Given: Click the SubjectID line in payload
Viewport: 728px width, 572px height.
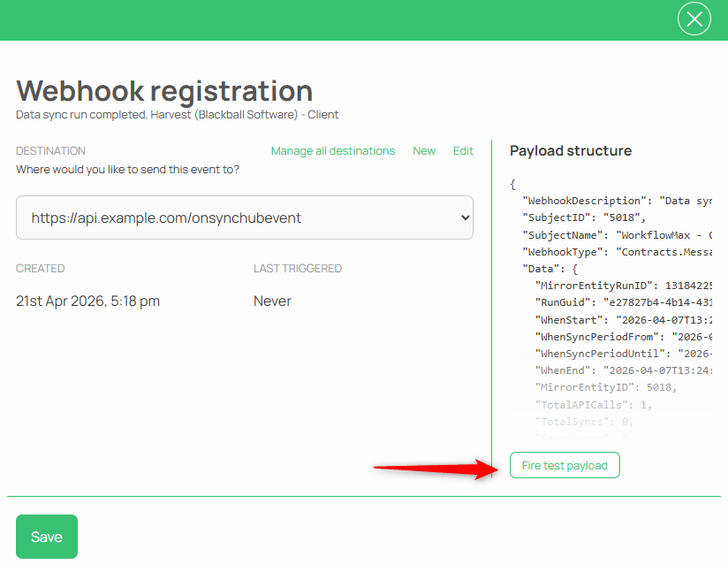Looking at the screenshot, I should [x=584, y=217].
